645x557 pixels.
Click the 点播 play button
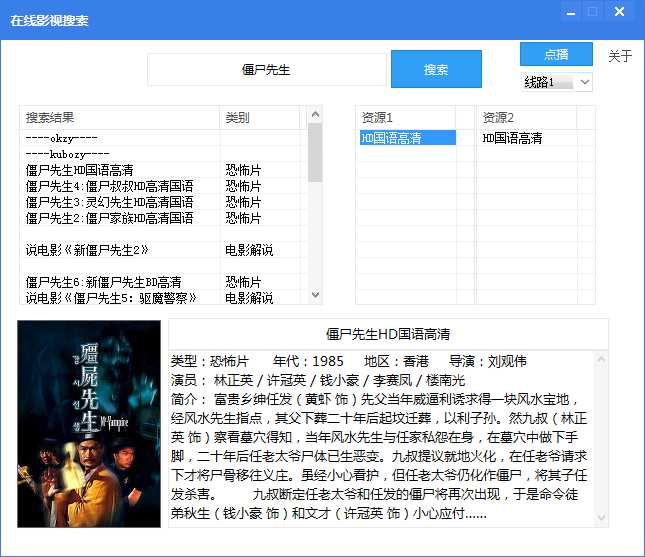tap(556, 54)
